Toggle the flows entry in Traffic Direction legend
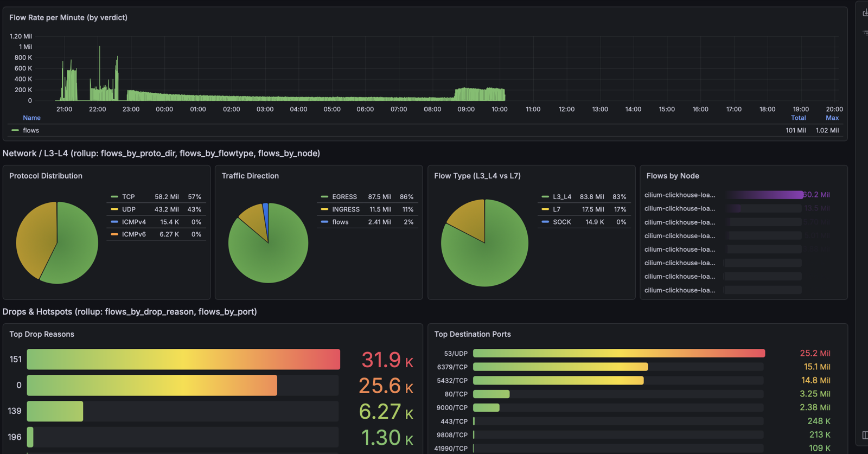The image size is (868, 454). [x=340, y=222]
